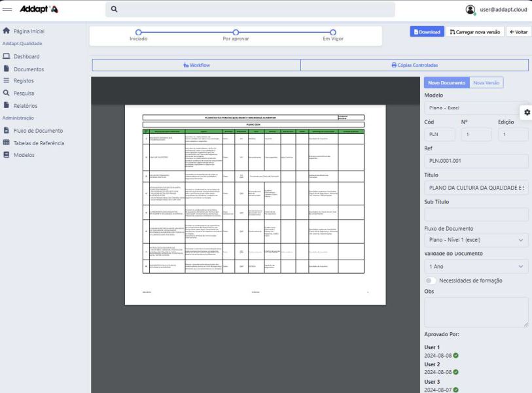
Task: Select the Nova Versão option
Action: [486, 83]
